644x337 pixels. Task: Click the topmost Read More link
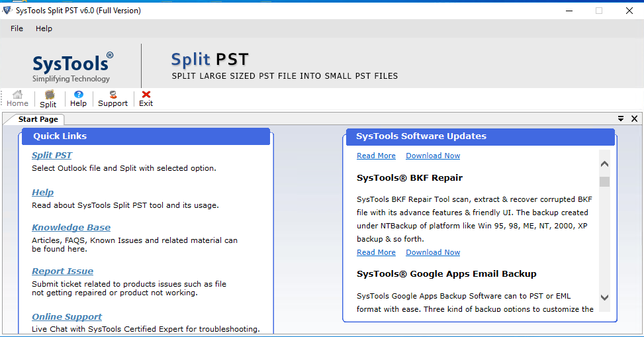[376, 156]
